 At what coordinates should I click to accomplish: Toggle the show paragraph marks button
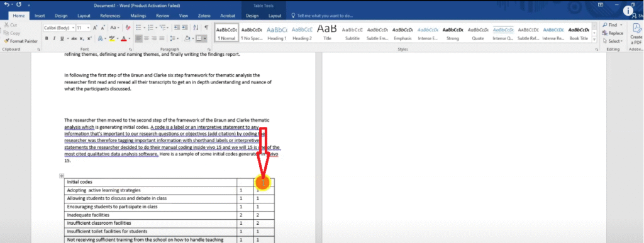click(206, 28)
